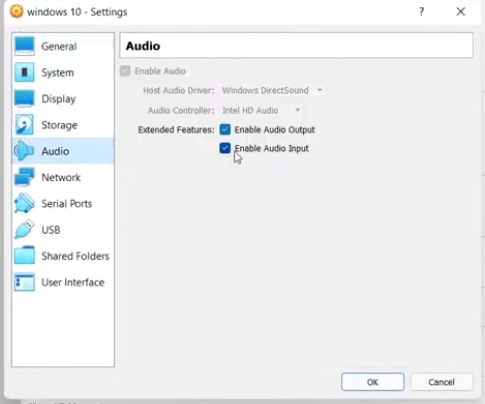
Task: Click the Audio speaker icon
Action: pyautogui.click(x=24, y=151)
